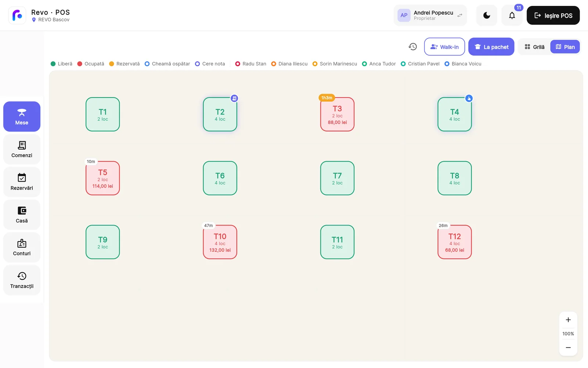Open the Casă cash register
This screenshot has width=588, height=368.
point(22,215)
